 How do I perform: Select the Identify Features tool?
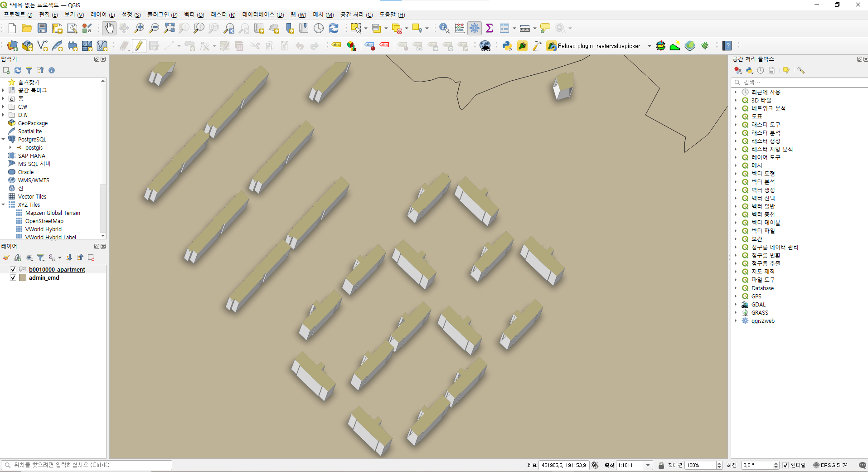point(444,28)
